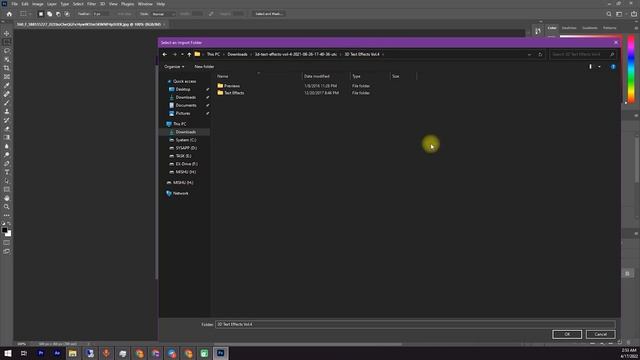Click the Photoshop Home icon
The image size is (640, 360).
pos(9,14)
